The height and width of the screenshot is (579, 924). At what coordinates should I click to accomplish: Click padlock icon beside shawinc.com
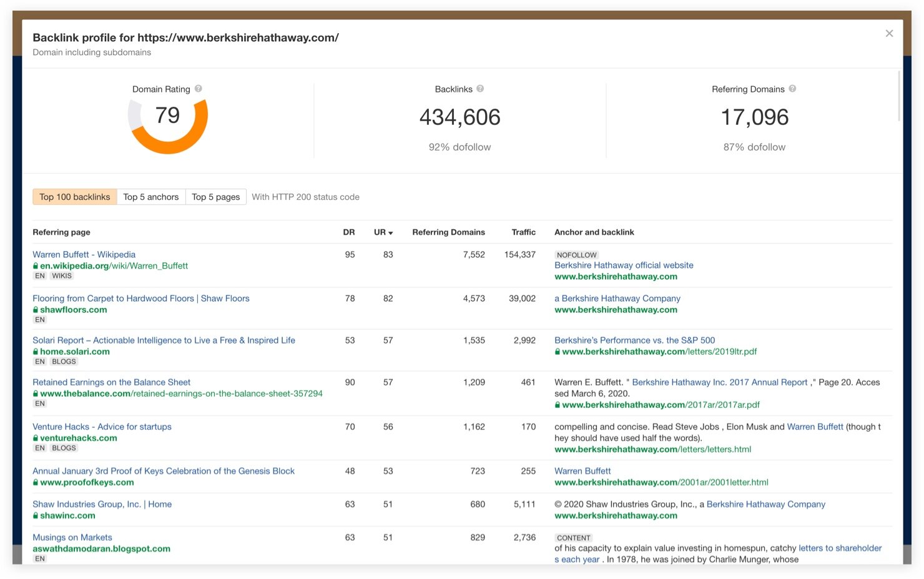click(x=36, y=516)
